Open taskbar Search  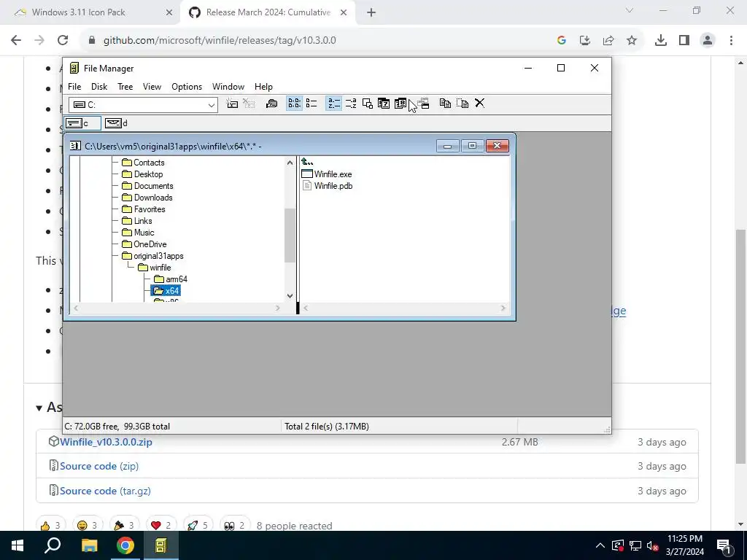tap(53, 545)
